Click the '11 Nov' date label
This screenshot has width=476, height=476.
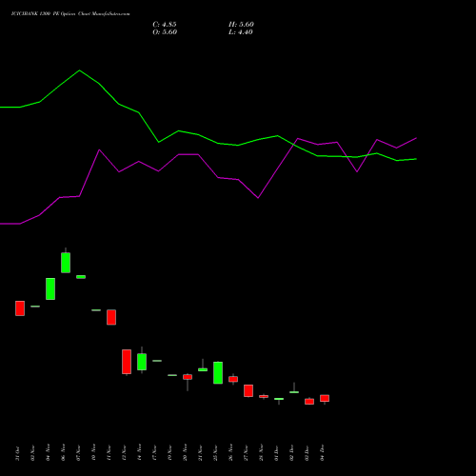tap(109, 453)
